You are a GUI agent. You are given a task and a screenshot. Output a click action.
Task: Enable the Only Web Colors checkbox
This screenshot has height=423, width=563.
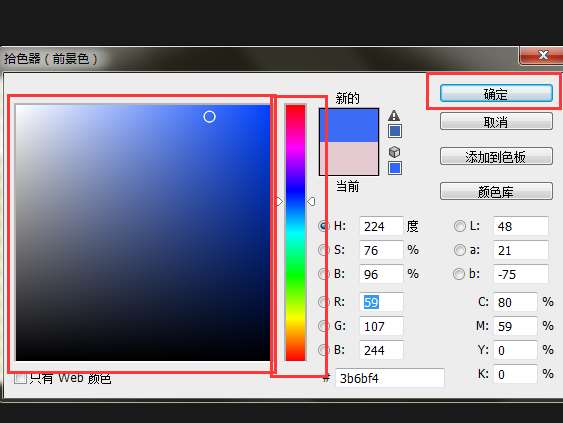click(x=20, y=378)
